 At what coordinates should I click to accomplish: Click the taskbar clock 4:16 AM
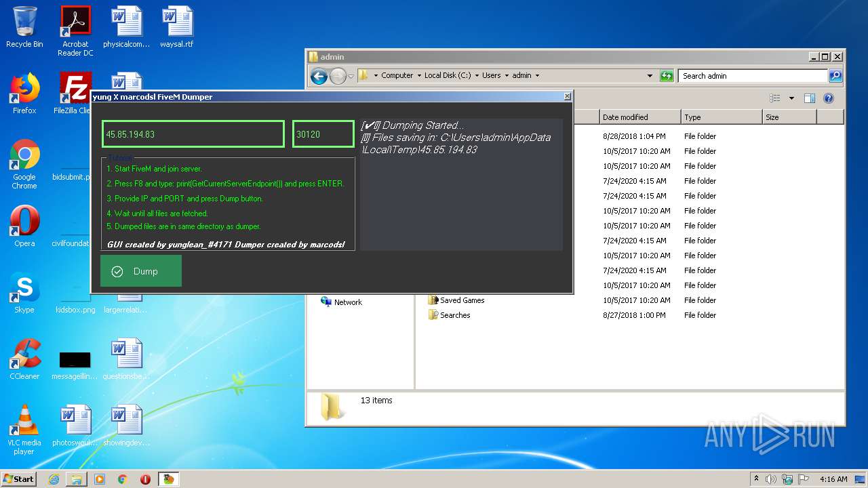pos(833,479)
